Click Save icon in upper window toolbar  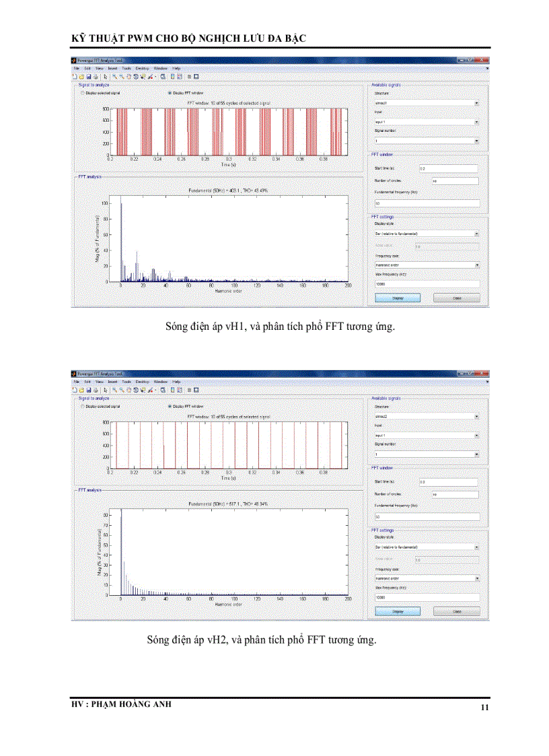click(x=88, y=77)
